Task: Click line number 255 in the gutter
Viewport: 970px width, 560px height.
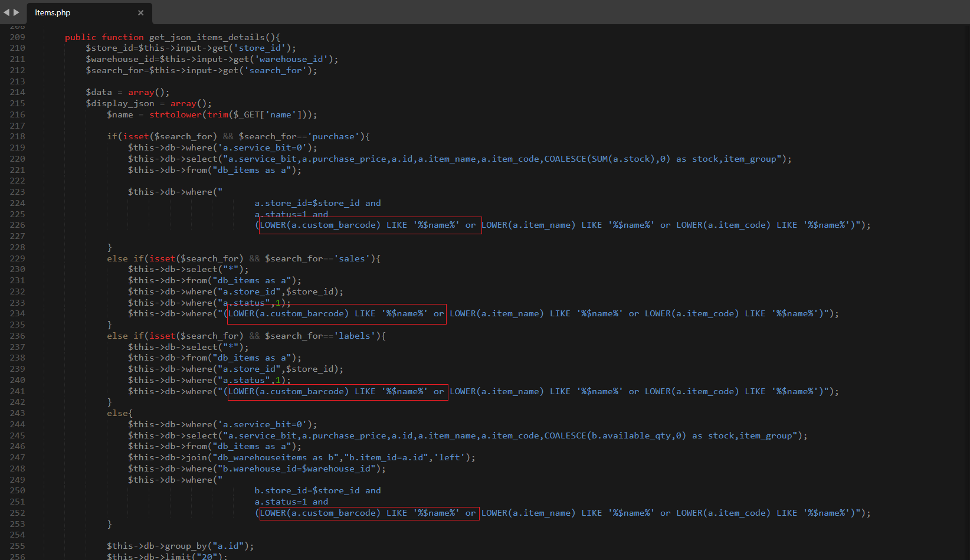Action: click(x=18, y=546)
